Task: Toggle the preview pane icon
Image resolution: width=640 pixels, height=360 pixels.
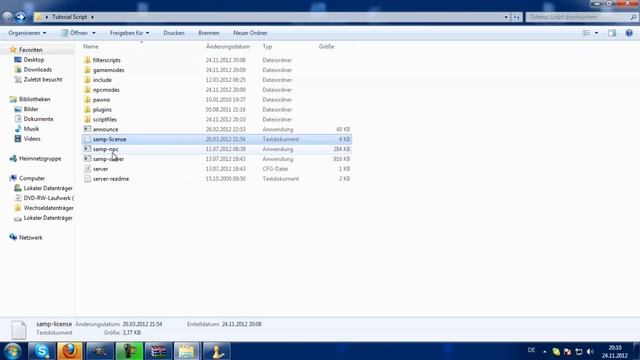Action: [611, 33]
